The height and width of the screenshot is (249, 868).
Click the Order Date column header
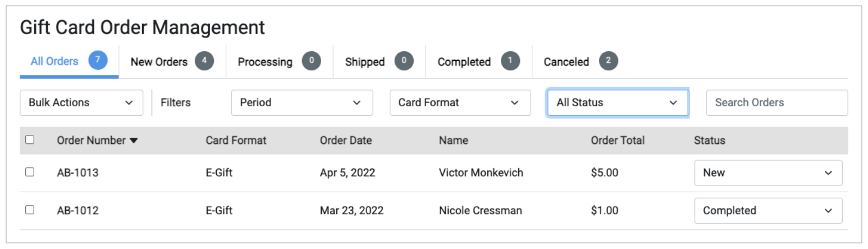point(345,141)
